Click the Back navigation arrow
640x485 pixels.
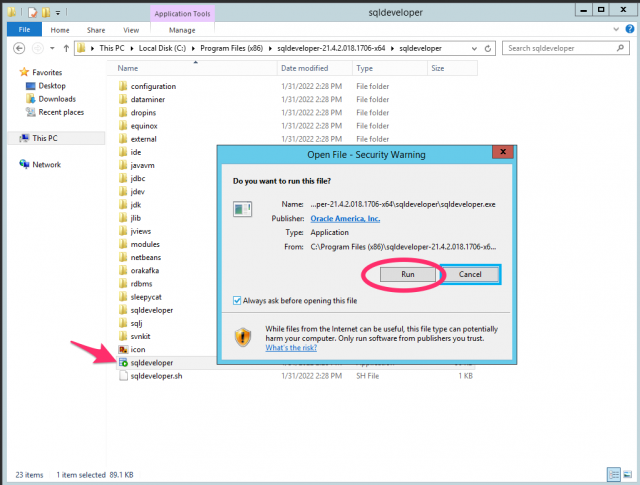(19, 49)
